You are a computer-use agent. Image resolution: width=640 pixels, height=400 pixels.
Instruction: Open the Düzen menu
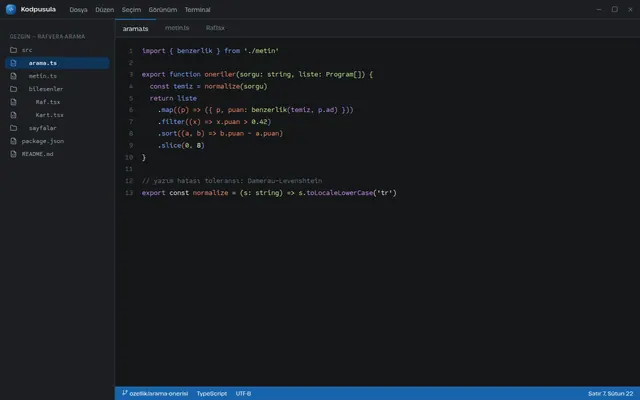pos(104,9)
